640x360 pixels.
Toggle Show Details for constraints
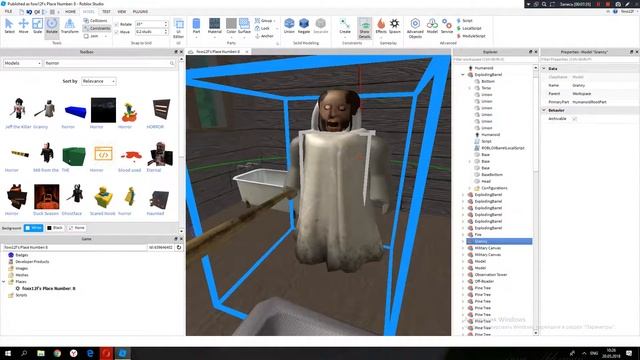364,28
